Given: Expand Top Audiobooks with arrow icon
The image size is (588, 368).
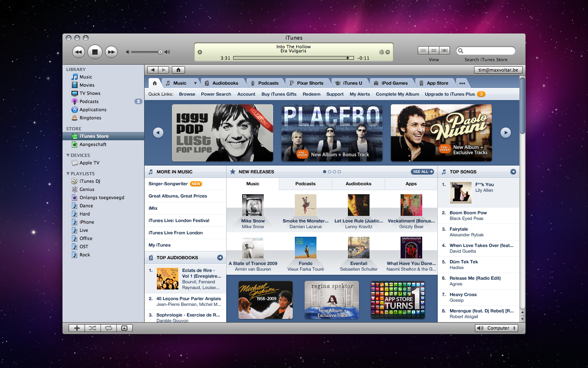Looking at the screenshot, I should (220, 258).
